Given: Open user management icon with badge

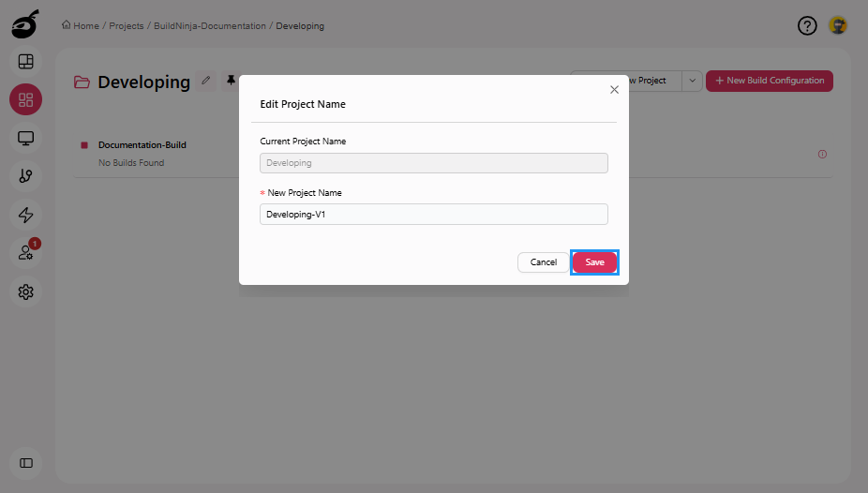Looking at the screenshot, I should pyautogui.click(x=25, y=253).
